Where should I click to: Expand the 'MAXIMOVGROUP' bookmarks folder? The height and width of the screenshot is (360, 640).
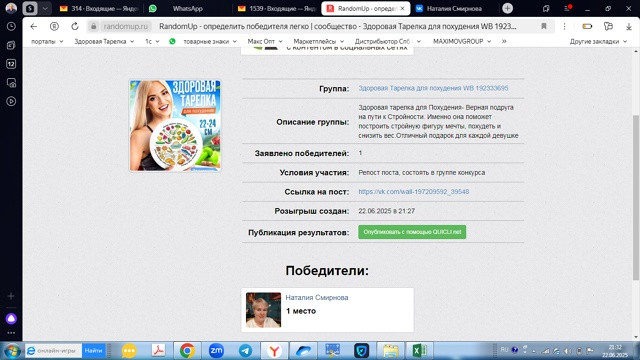point(462,41)
